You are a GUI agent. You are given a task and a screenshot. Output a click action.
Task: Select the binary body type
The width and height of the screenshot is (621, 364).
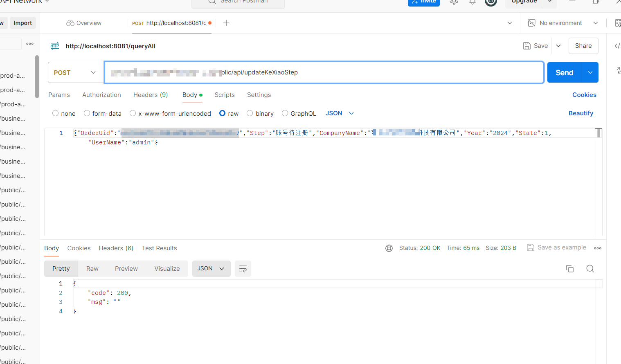250,113
